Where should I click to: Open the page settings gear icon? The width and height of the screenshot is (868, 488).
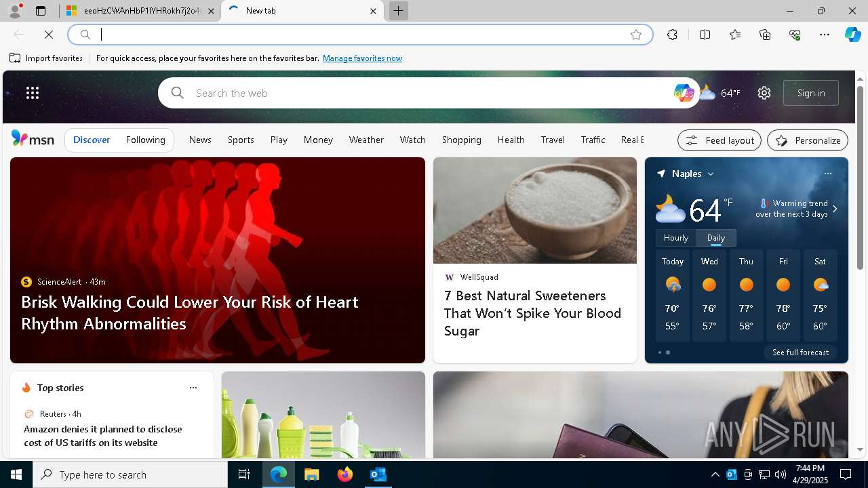764,93
